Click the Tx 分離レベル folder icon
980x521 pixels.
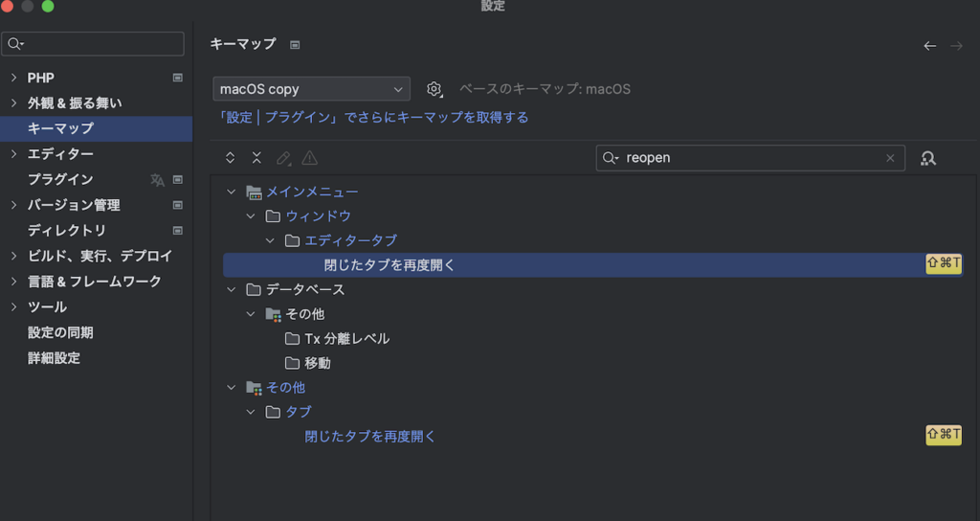click(x=292, y=339)
